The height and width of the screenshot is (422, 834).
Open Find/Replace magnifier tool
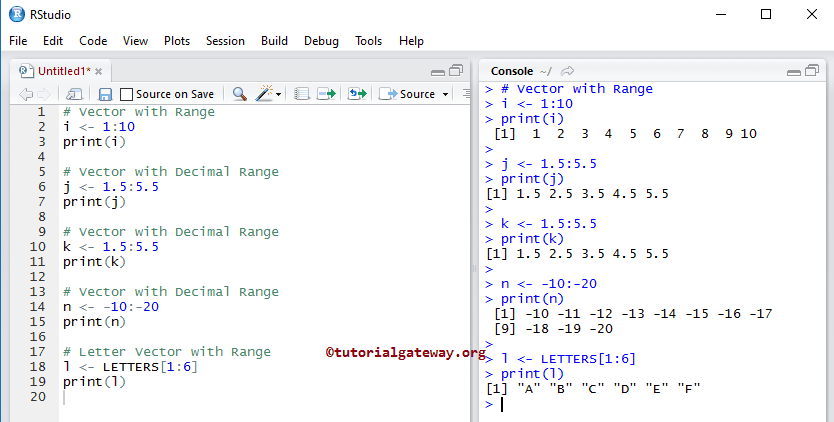(239, 94)
